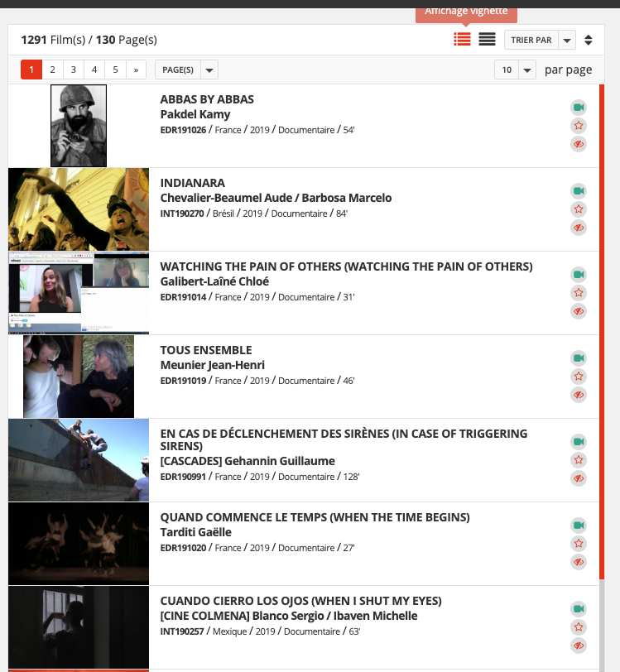
Task: Toggle sort order arrows next to Trier Par
Action: [x=588, y=40]
